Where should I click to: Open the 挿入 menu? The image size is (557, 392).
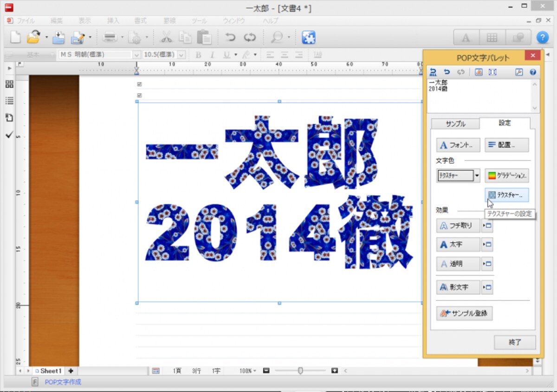tap(113, 21)
